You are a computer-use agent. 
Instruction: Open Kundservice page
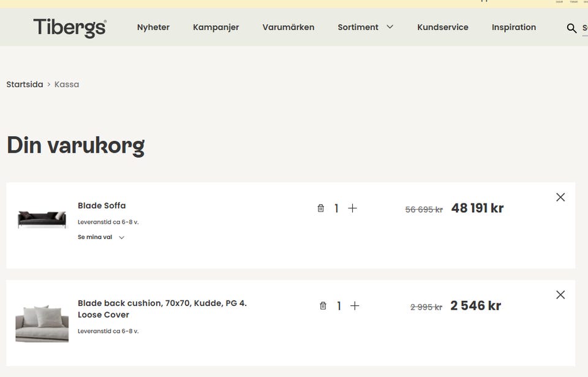(442, 28)
